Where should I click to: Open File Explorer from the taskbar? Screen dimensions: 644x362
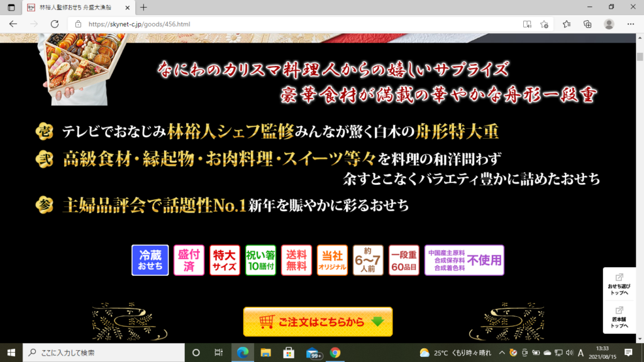pos(266,353)
